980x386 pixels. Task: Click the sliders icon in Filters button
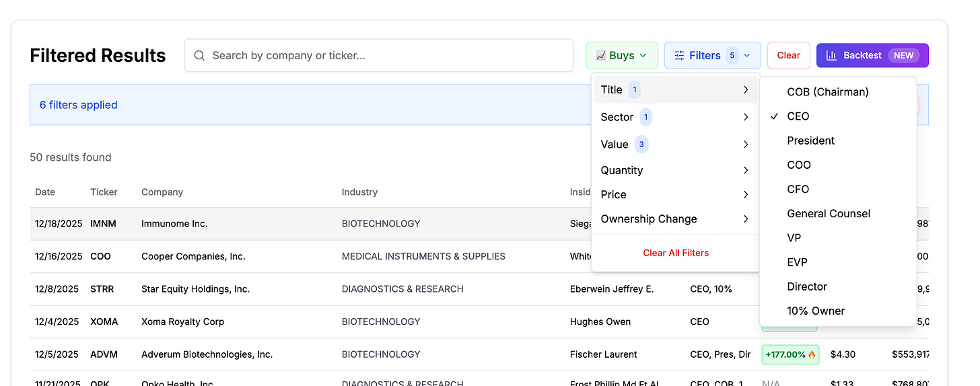click(x=679, y=55)
